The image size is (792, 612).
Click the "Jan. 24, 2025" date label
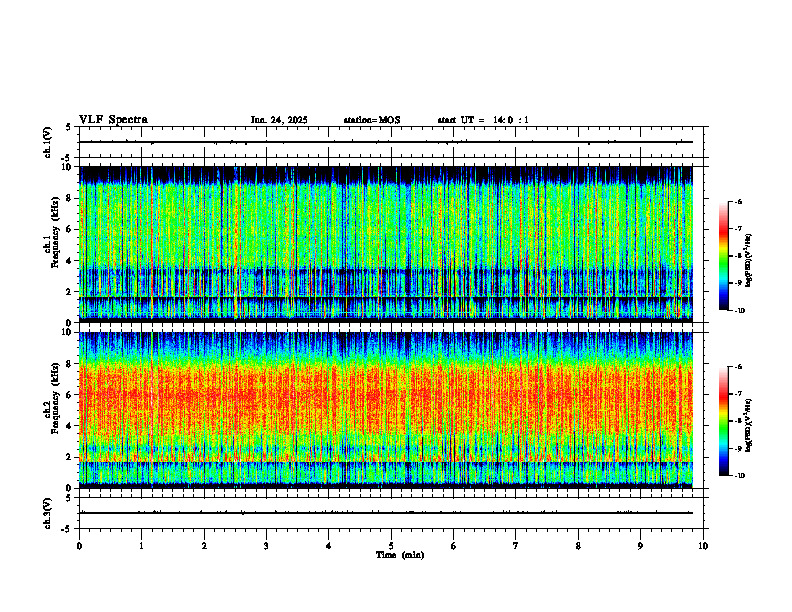[279, 120]
